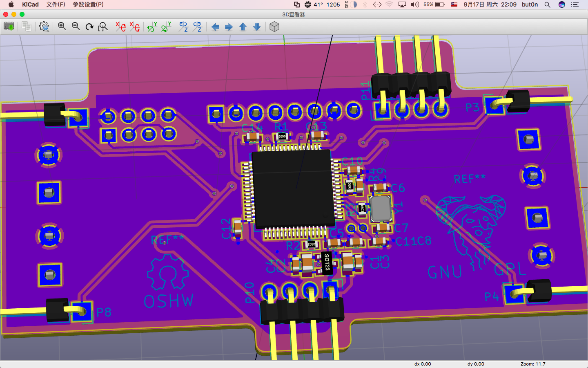The width and height of the screenshot is (588, 368).
Task: Click the dx 0.00 status field
Action: (x=423, y=364)
